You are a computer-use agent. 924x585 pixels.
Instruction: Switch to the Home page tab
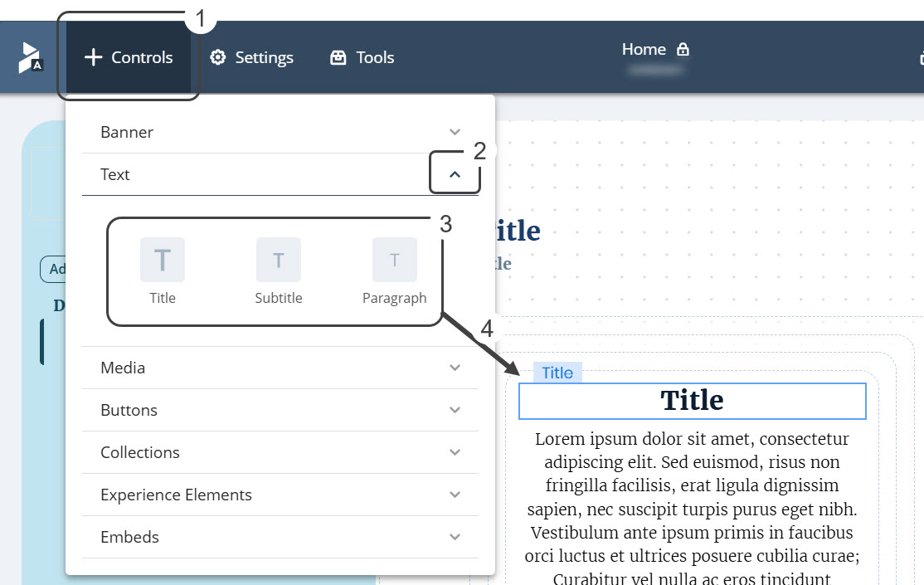tap(644, 49)
